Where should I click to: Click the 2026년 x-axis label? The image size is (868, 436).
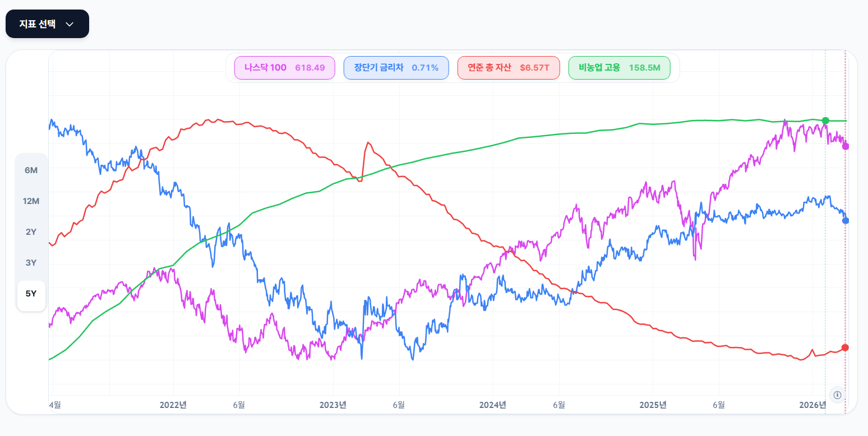pyautogui.click(x=813, y=405)
